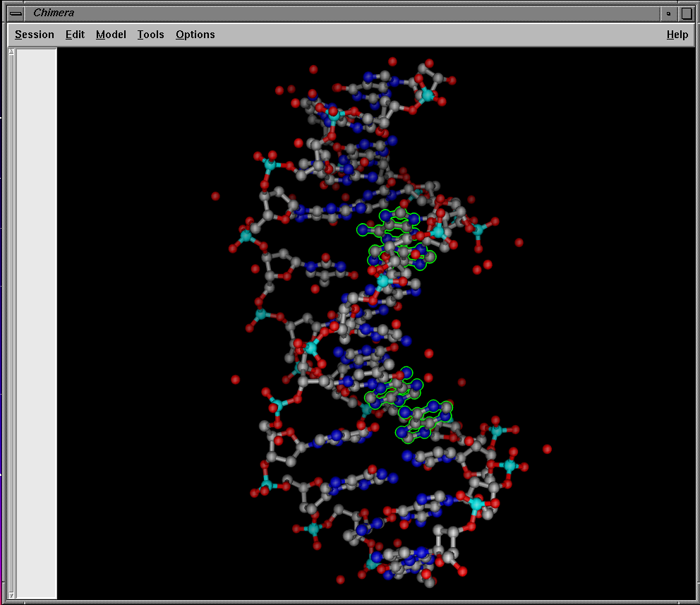Open the Model menu
This screenshot has width=700, height=605.
pyautogui.click(x=111, y=35)
